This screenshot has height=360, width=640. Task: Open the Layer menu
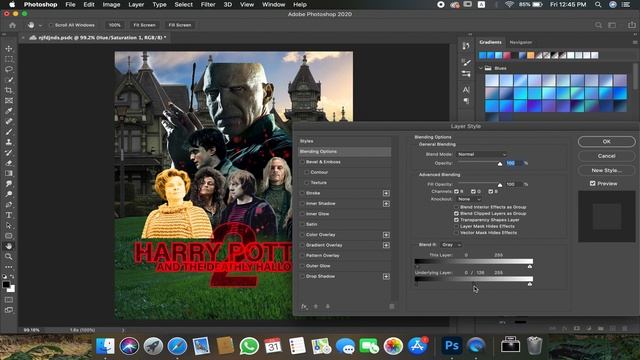[x=136, y=4]
